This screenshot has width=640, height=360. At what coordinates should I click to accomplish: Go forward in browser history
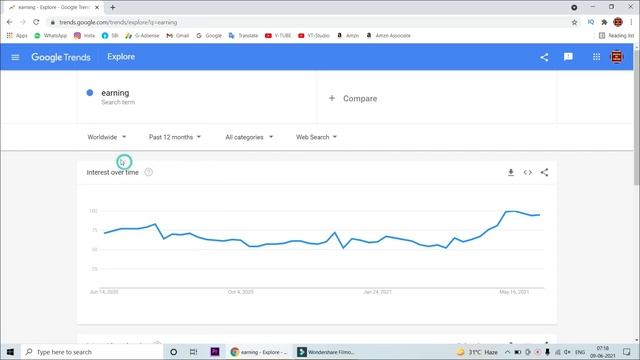point(23,22)
